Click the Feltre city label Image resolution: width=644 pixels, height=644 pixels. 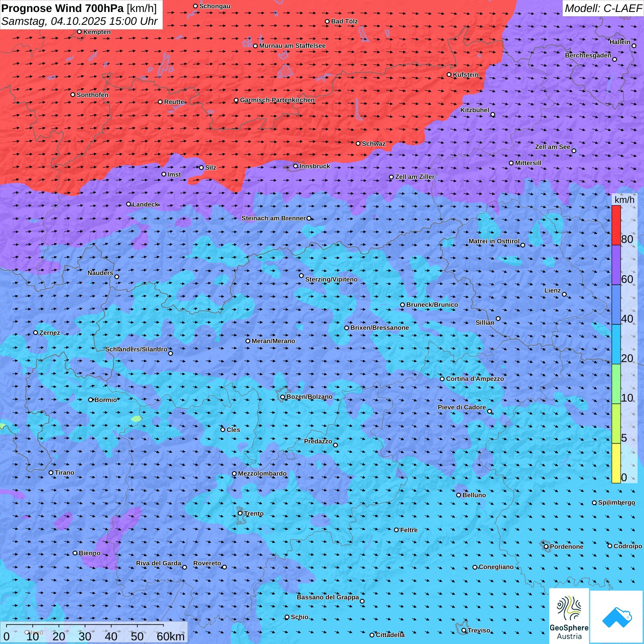click(408, 530)
